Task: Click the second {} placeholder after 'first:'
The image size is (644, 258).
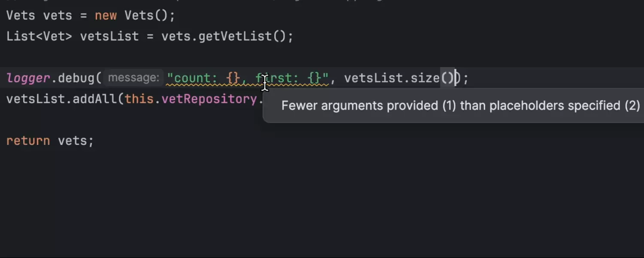Action: [314, 78]
